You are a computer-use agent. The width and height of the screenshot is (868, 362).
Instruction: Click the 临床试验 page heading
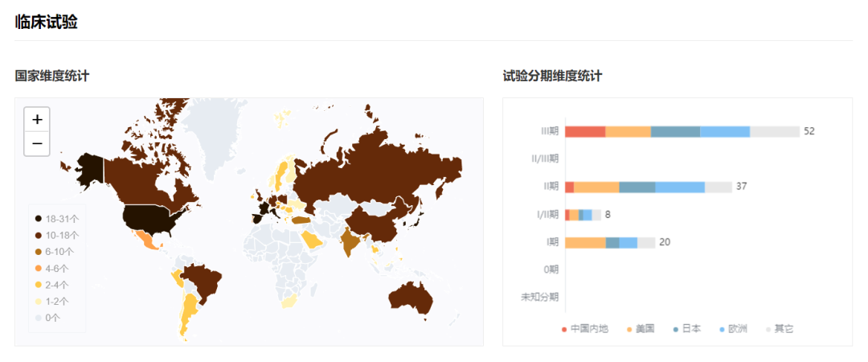(47, 22)
